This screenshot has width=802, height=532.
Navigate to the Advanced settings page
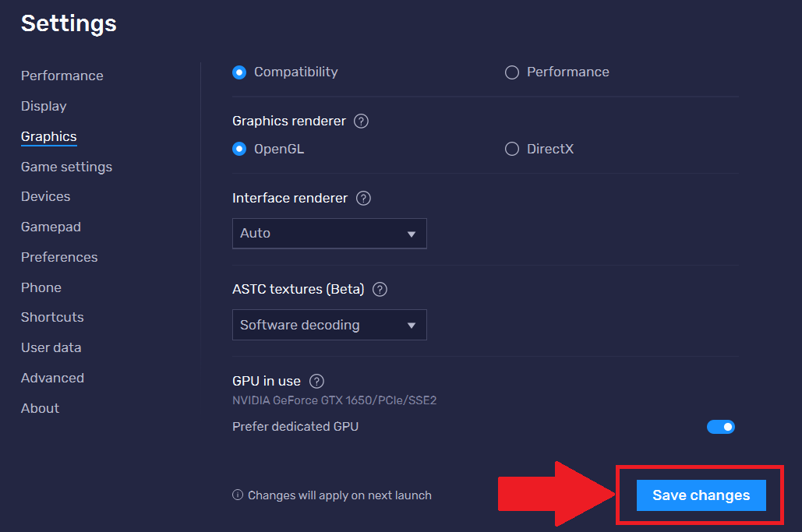52,378
